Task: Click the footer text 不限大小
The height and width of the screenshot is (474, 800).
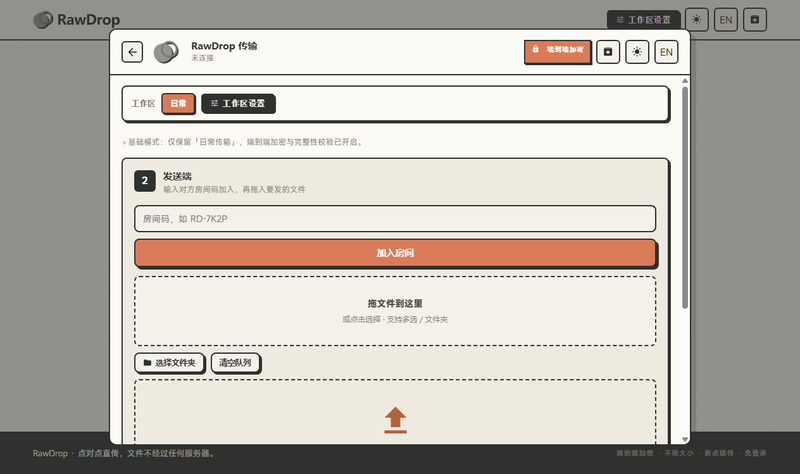Action: (x=679, y=453)
